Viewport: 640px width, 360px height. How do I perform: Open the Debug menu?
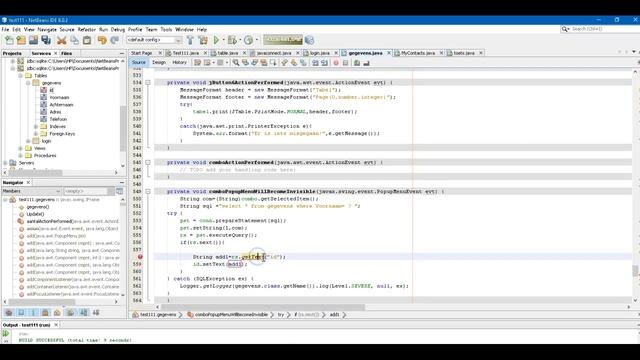point(118,29)
